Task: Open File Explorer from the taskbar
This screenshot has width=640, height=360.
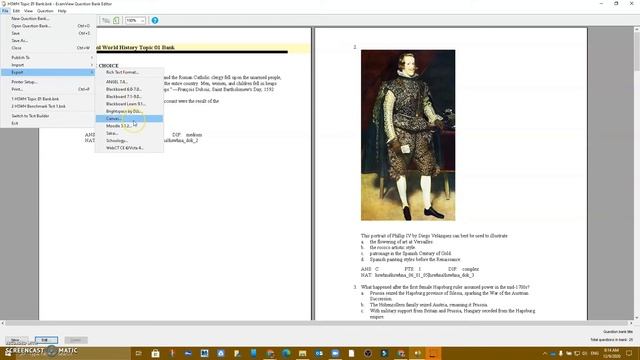Action: tap(302, 353)
